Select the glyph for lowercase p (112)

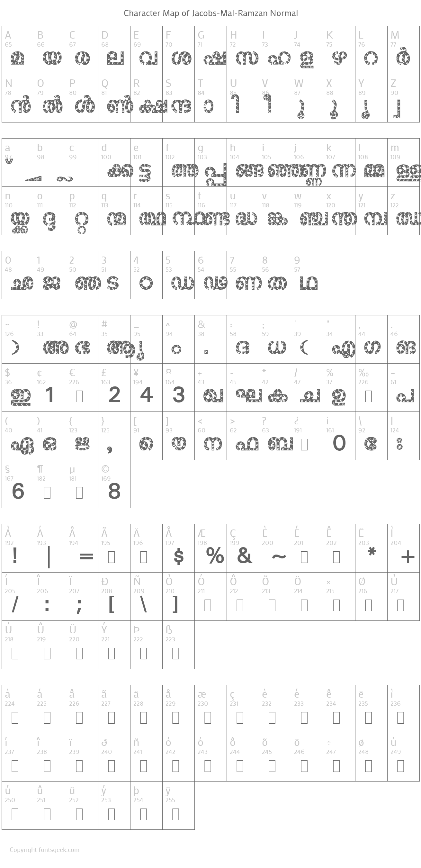[x=82, y=211]
